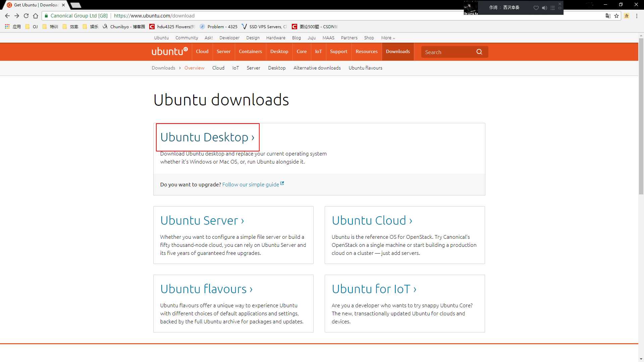Open Developer in the top navigation
The image size is (644, 362).
229,38
